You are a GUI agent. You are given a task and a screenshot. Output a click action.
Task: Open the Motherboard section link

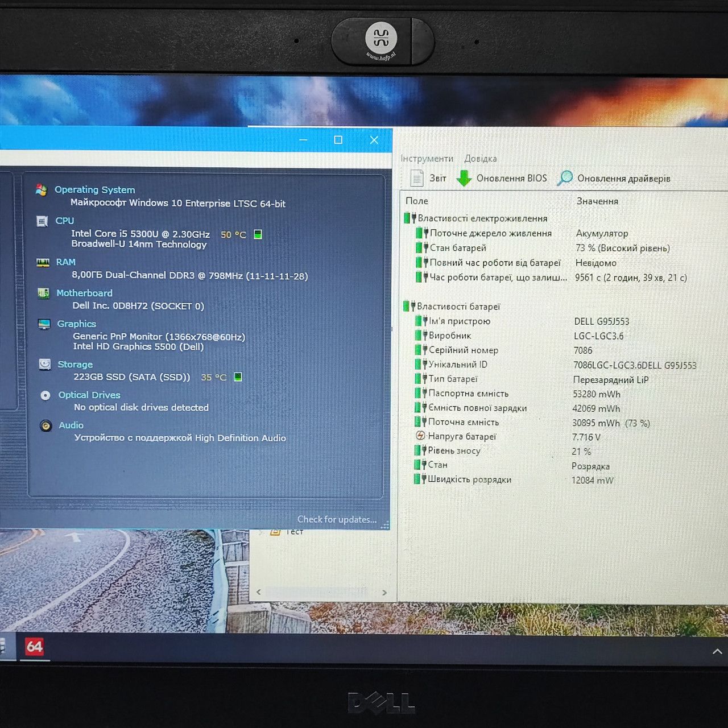pos(84,293)
